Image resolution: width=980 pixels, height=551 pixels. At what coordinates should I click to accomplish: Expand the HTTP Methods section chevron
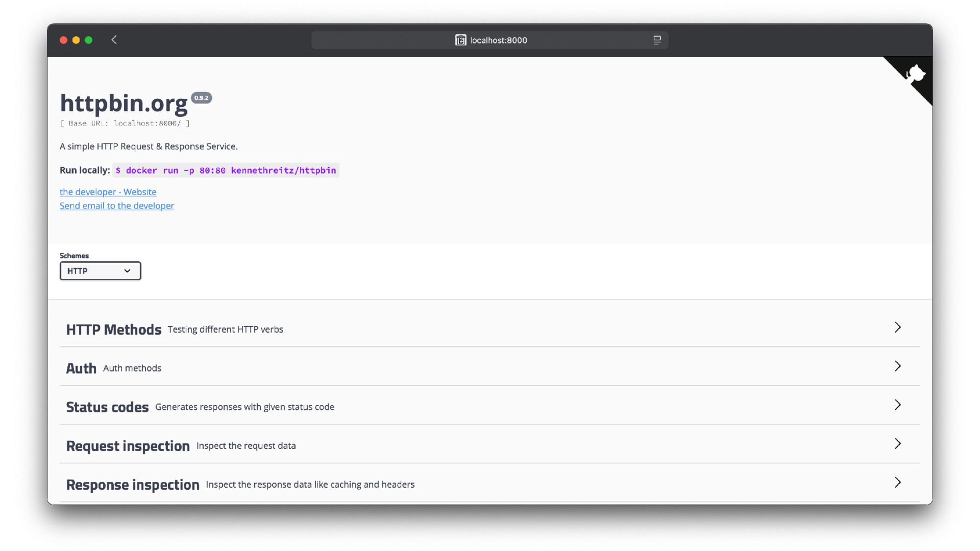coord(898,328)
